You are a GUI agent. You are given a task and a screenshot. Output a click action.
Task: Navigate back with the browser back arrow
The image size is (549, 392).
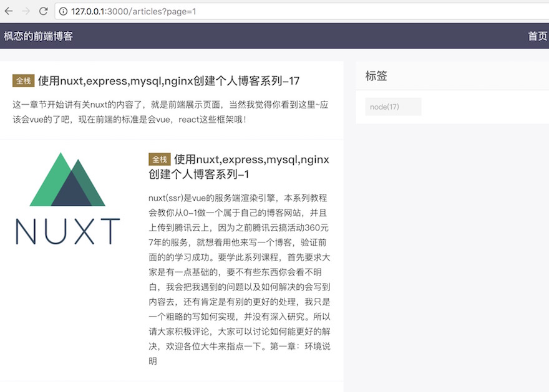[8, 10]
